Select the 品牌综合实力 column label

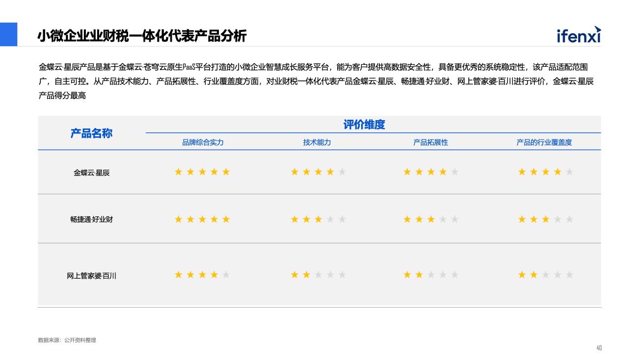coord(203,142)
